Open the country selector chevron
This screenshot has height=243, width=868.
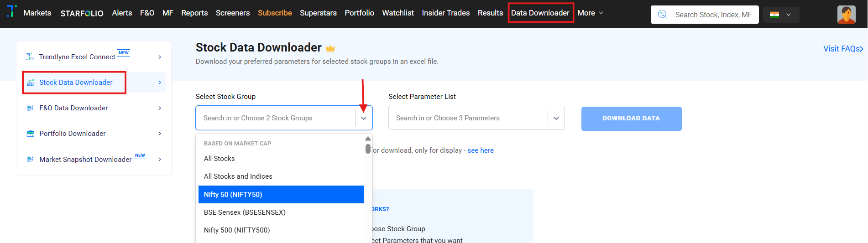789,15
